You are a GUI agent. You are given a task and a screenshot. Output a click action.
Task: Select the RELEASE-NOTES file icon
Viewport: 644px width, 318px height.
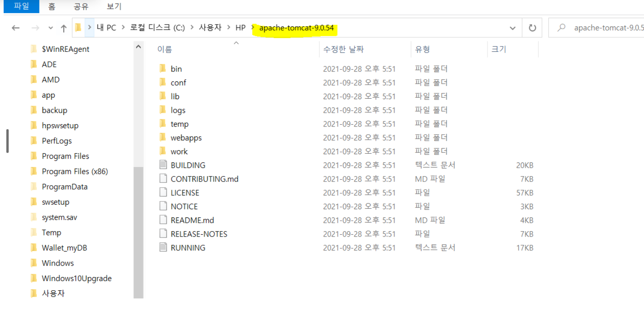(x=163, y=233)
